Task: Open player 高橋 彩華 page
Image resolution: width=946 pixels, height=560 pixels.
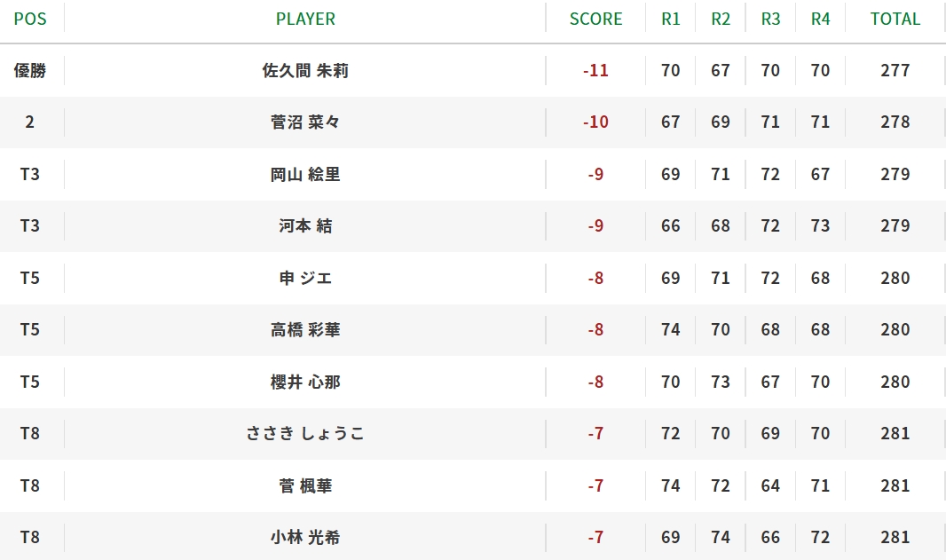Action: [x=305, y=329]
